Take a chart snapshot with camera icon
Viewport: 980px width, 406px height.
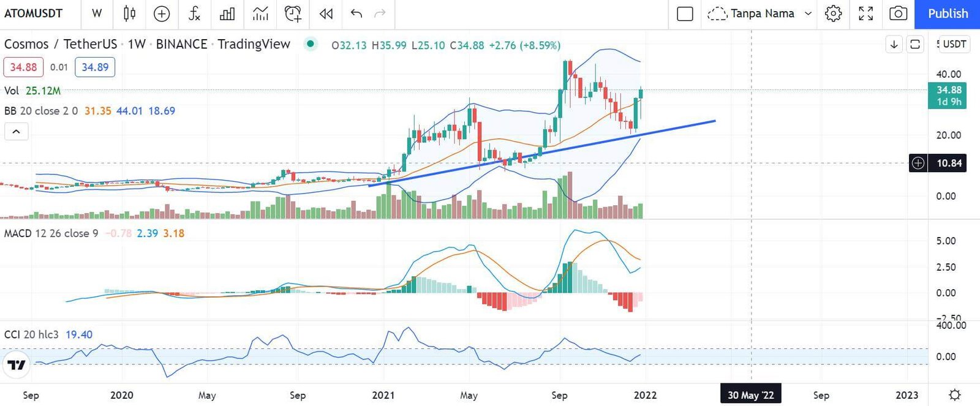pos(898,13)
